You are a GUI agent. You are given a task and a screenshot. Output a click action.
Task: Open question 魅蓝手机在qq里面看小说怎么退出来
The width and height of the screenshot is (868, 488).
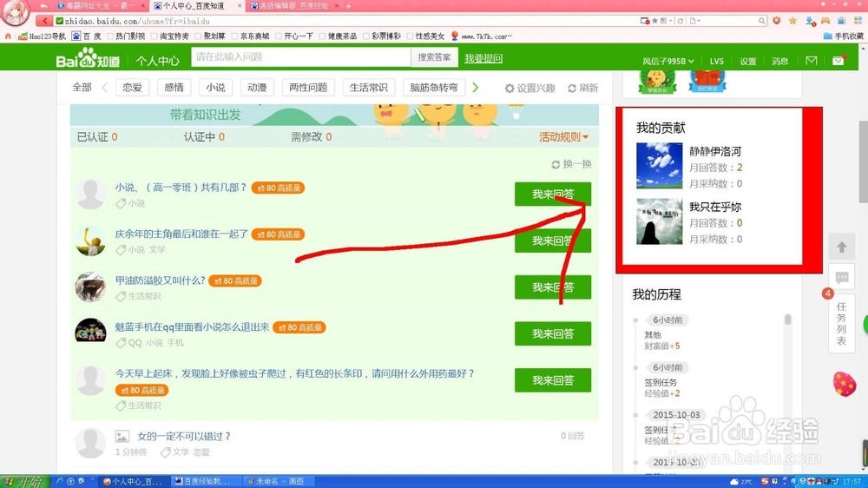[x=192, y=326]
